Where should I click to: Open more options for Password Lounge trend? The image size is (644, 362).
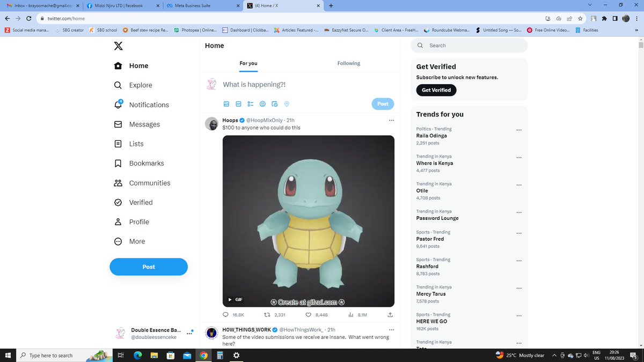pyautogui.click(x=518, y=212)
